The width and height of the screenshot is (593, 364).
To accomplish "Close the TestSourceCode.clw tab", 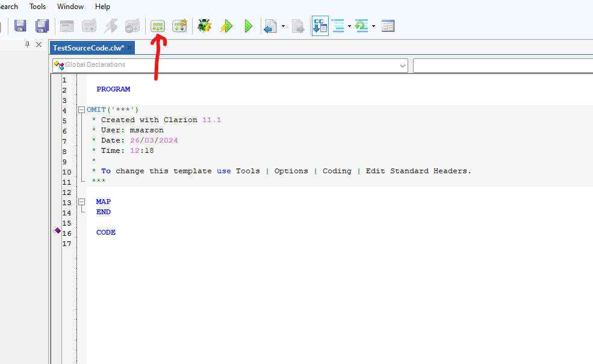I will point(129,48).
